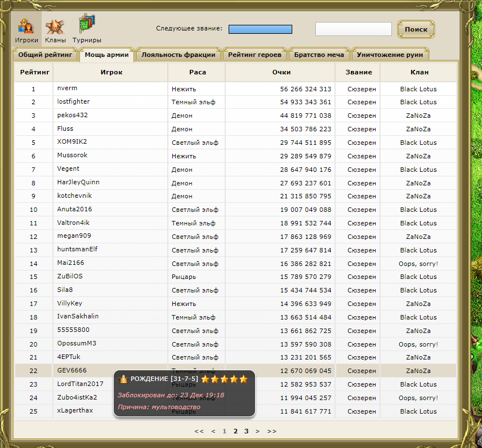
Task: Open the Уничтожение руин tab
Action: point(390,55)
